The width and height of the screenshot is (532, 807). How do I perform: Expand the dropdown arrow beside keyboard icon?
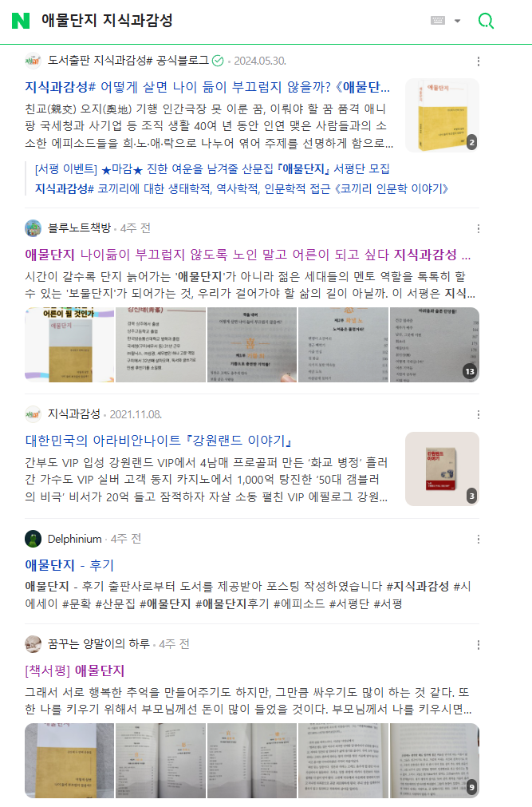(457, 21)
